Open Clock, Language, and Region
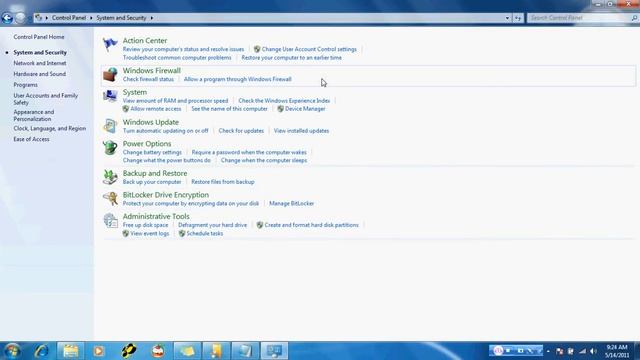The image size is (640, 360). (x=49, y=128)
